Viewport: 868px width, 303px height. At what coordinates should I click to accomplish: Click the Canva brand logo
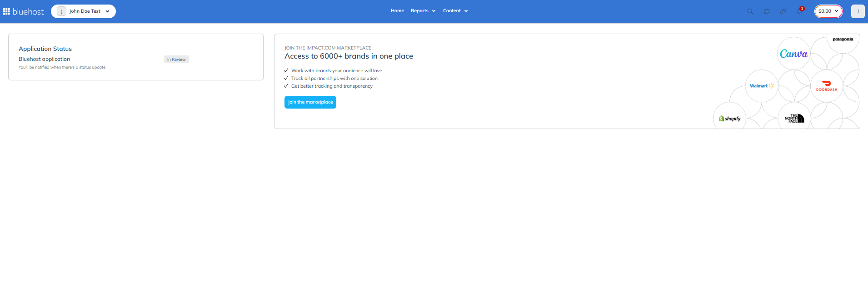(793, 54)
